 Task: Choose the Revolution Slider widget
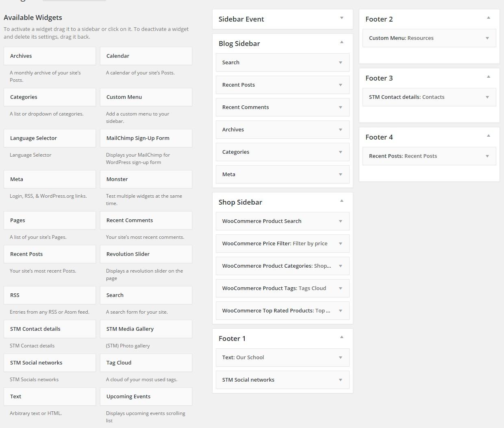click(146, 254)
